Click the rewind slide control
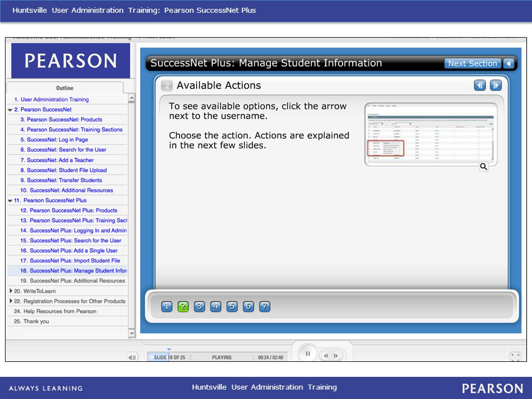 pos(326,356)
